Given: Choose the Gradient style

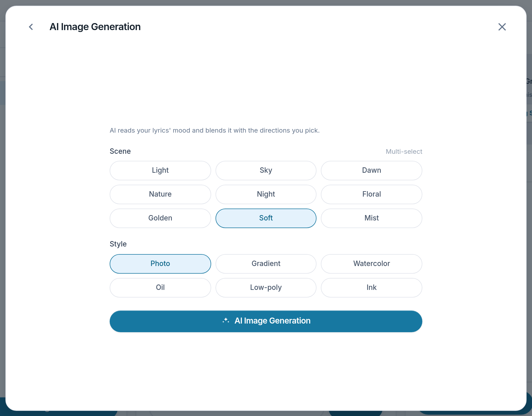Looking at the screenshot, I should [x=266, y=264].
